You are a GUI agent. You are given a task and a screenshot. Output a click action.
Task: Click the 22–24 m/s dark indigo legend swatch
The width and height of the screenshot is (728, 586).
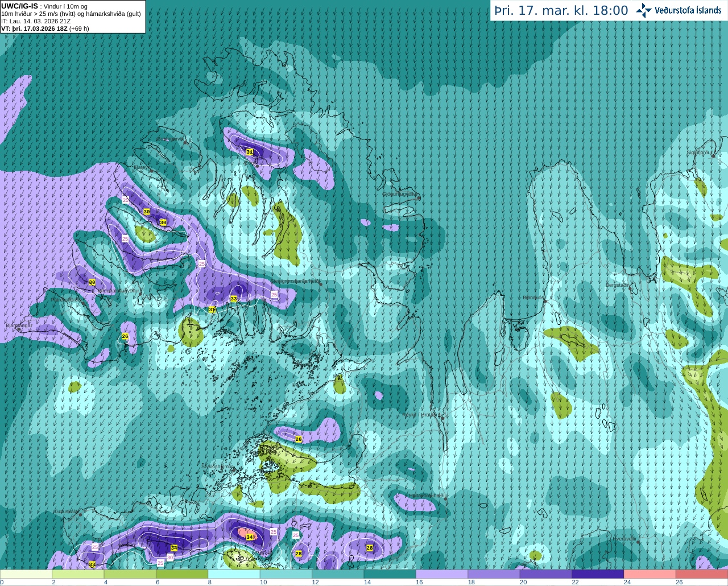coord(598,574)
